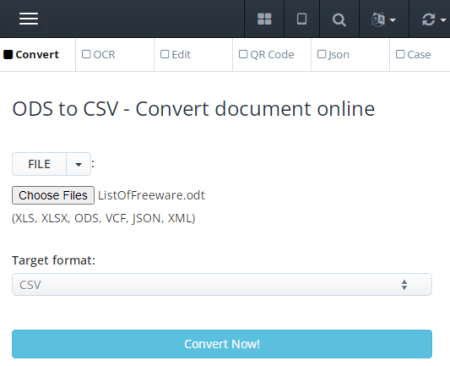Click the grid apps icon

tap(264, 19)
